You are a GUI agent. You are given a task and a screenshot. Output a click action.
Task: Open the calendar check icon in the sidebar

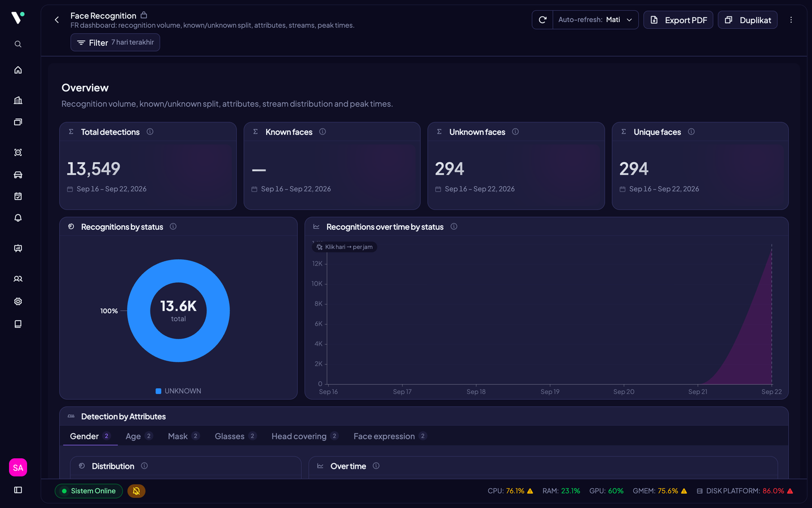[x=18, y=196]
